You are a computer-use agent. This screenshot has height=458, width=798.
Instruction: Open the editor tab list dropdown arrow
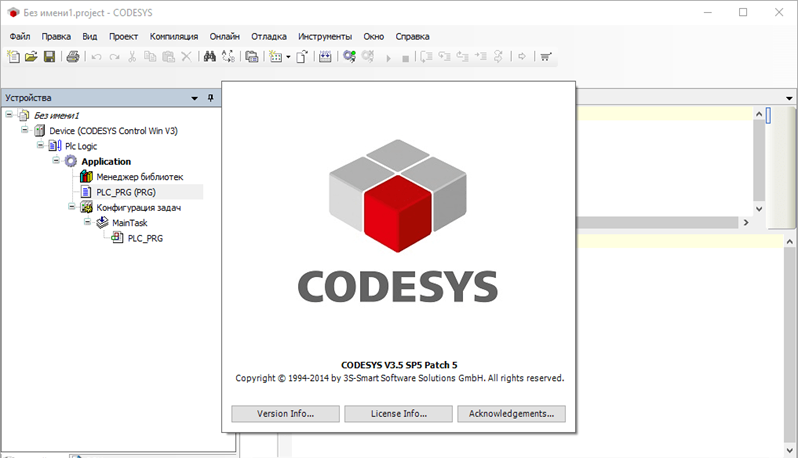pos(789,98)
